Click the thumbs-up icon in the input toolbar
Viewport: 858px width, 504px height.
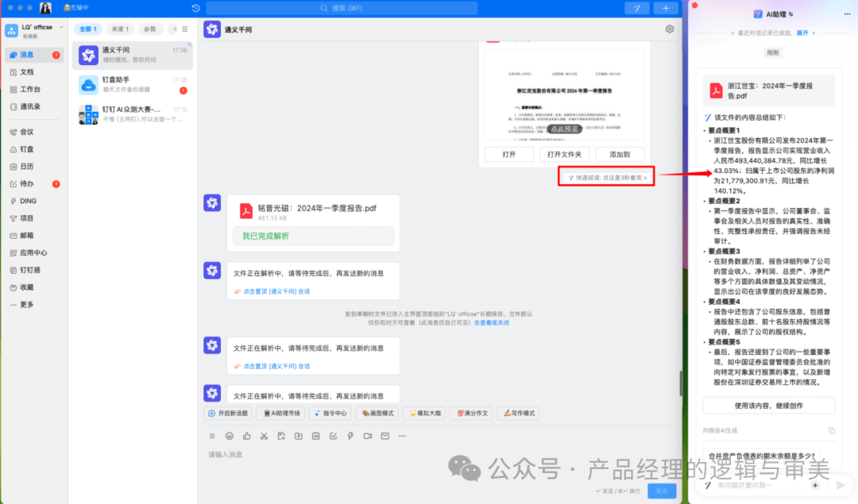(247, 437)
